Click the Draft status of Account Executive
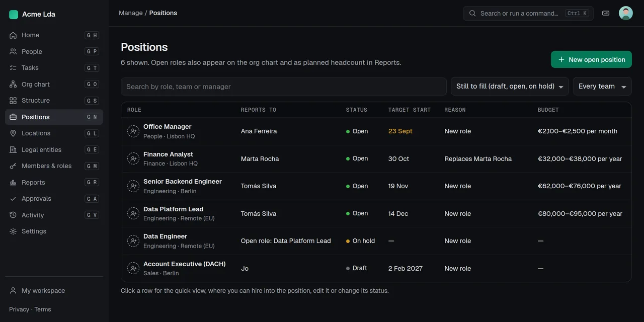 coord(357,268)
